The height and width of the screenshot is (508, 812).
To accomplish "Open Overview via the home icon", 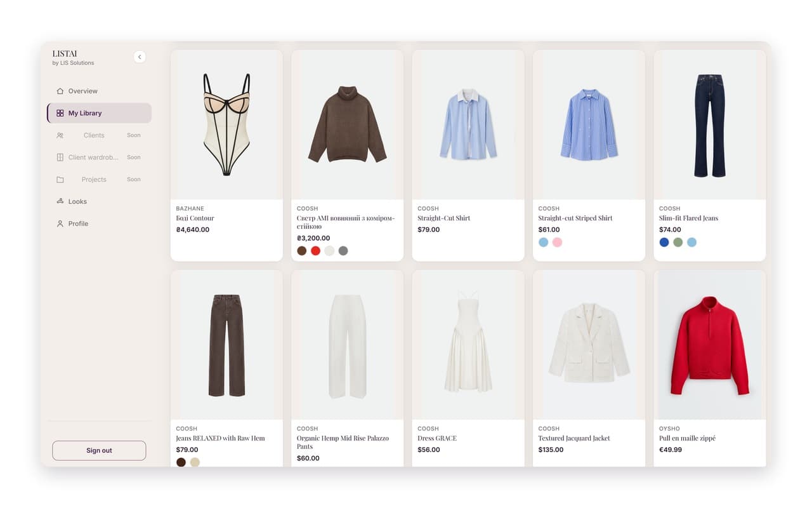I will pyautogui.click(x=60, y=91).
